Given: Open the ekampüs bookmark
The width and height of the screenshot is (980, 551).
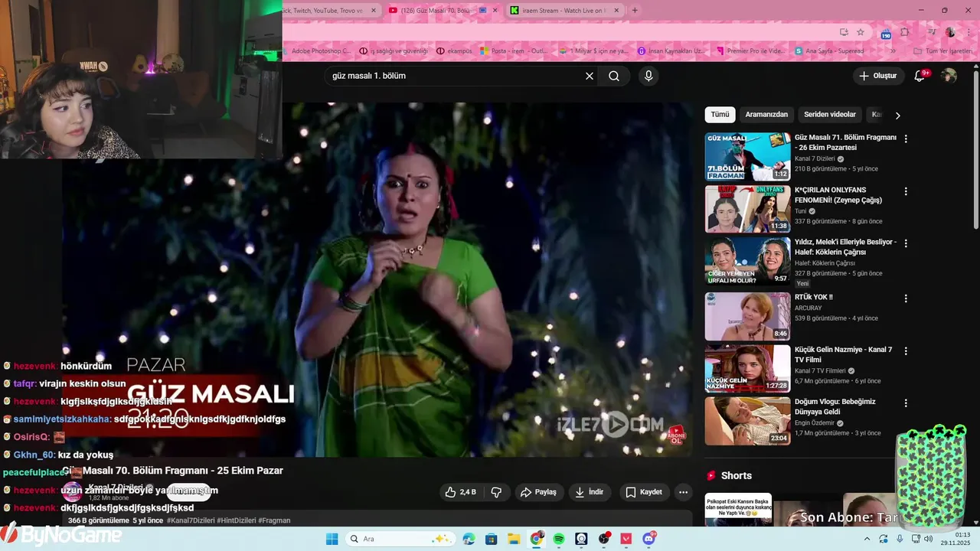Looking at the screenshot, I should pos(454,51).
